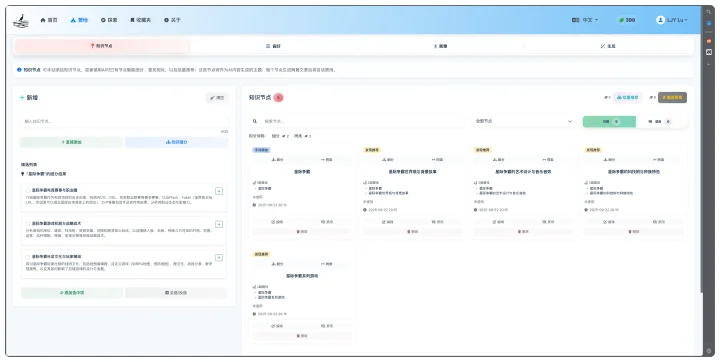Click 同类 on the 星际争霸系列游戏 card

tap(327, 264)
